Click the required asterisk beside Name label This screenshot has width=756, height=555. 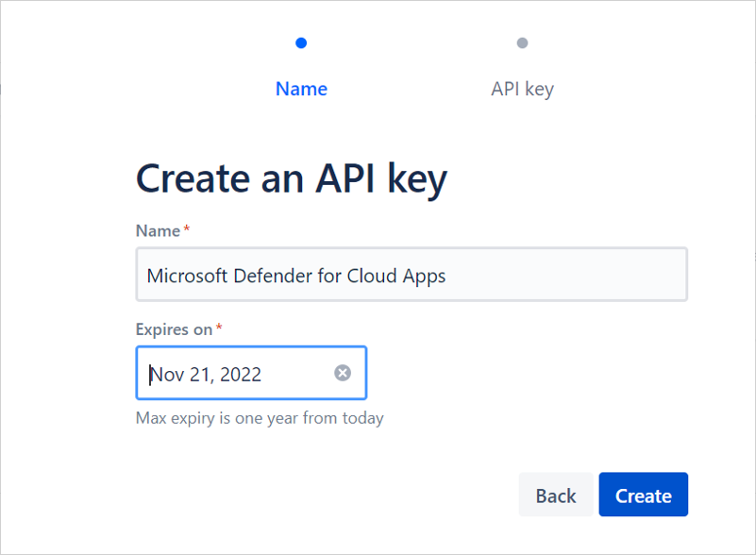[x=185, y=227]
